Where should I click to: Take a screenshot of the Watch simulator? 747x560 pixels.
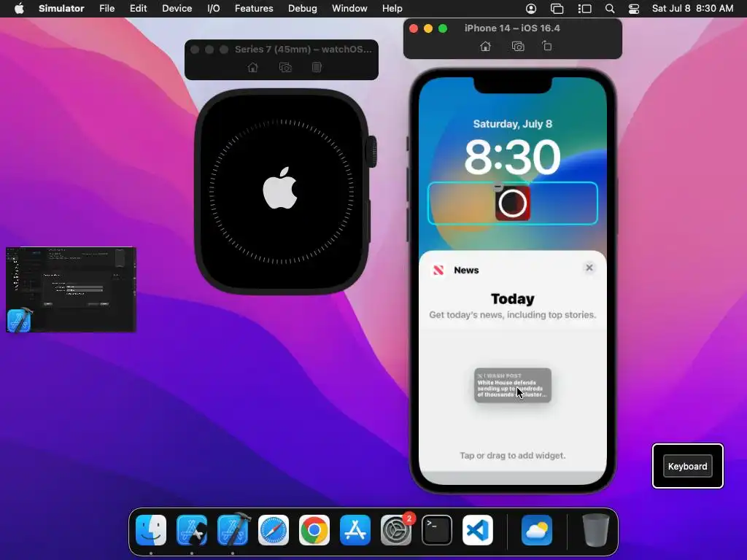pyautogui.click(x=285, y=67)
